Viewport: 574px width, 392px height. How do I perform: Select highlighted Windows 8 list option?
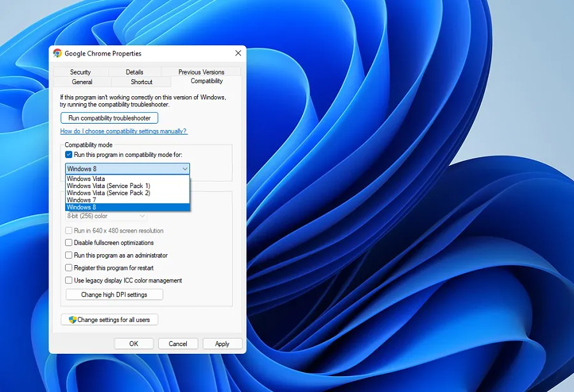coord(128,207)
